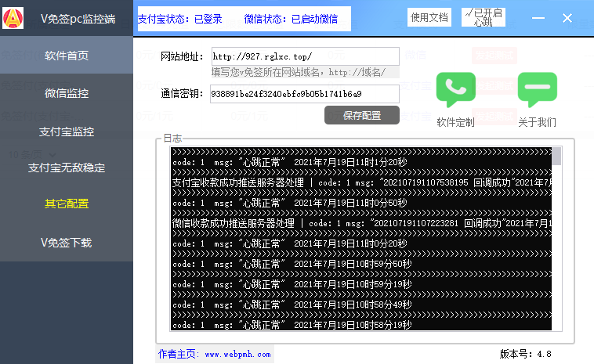Click the log scrollbar thumb
594x364 pixels.
point(556,157)
